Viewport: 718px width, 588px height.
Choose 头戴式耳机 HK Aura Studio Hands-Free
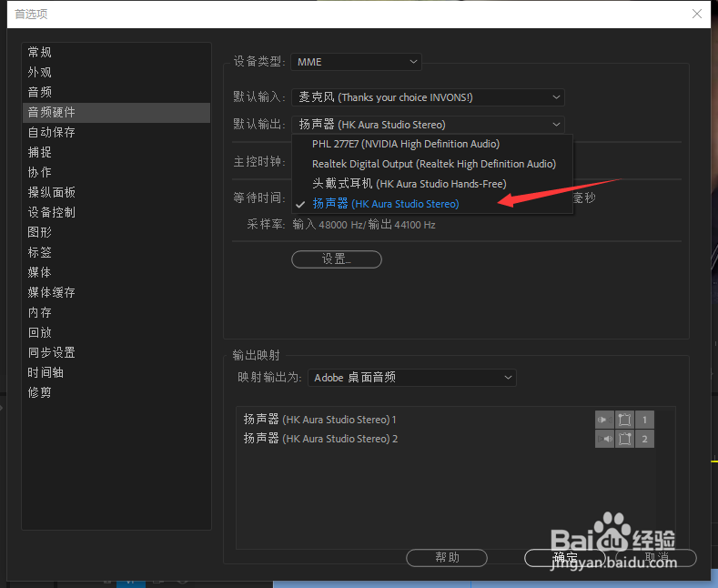coord(432,184)
